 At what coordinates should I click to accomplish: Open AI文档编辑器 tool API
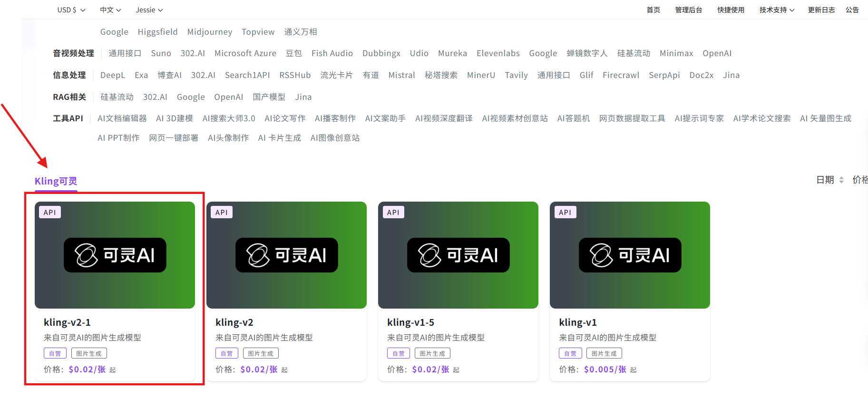pyautogui.click(x=122, y=118)
